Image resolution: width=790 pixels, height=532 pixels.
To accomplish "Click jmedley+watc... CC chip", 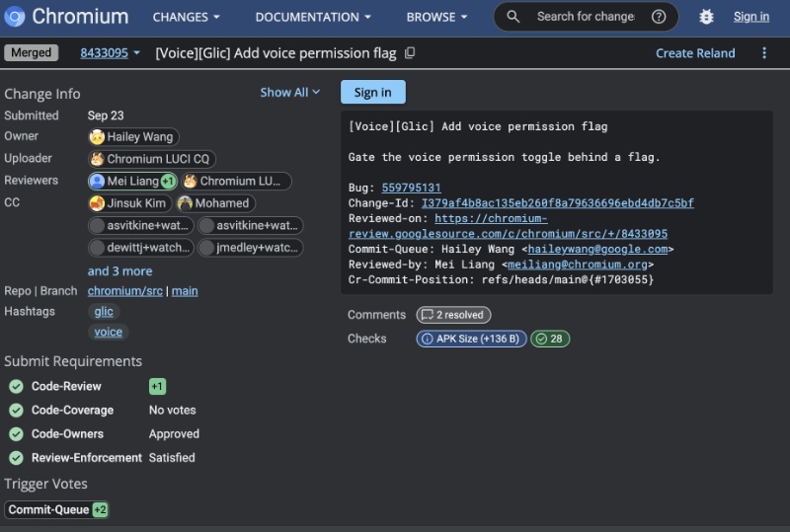I will [x=251, y=248].
